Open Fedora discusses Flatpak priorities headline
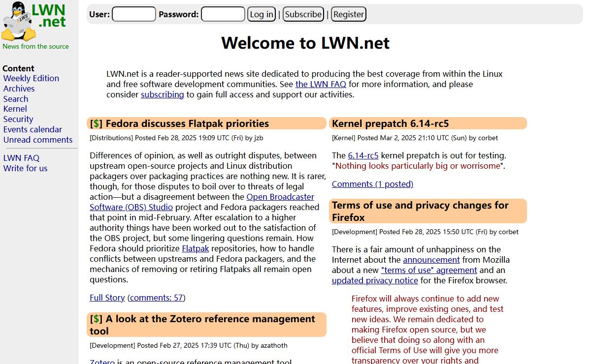Viewport: 591px width, 364px height. pos(187,123)
